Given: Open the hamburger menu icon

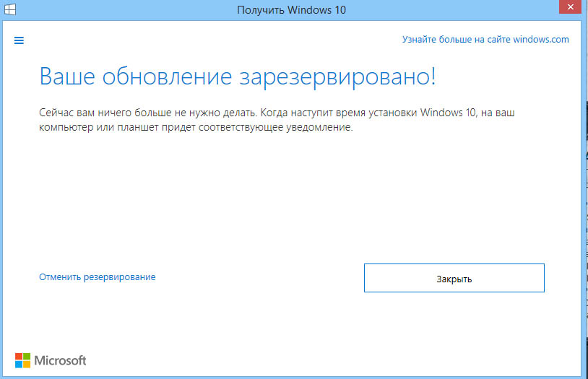Looking at the screenshot, I should pyautogui.click(x=19, y=40).
